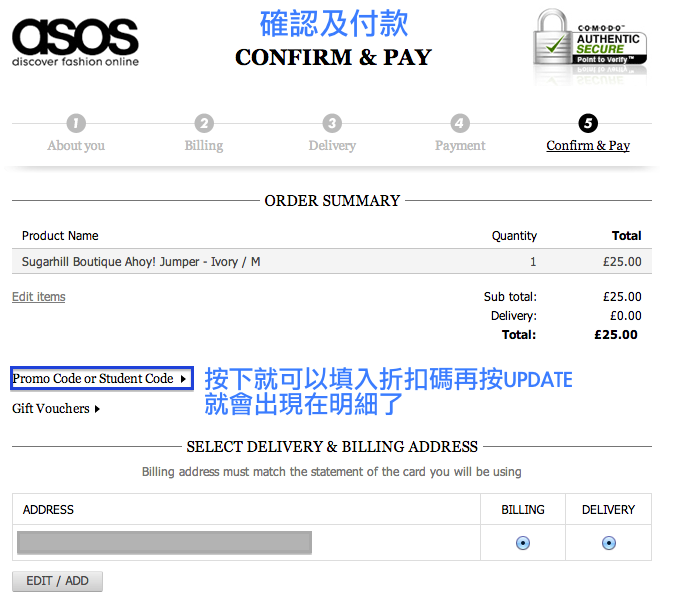Screen dimensions: 678x612
Task: Click the Quantity column header
Action: point(514,236)
